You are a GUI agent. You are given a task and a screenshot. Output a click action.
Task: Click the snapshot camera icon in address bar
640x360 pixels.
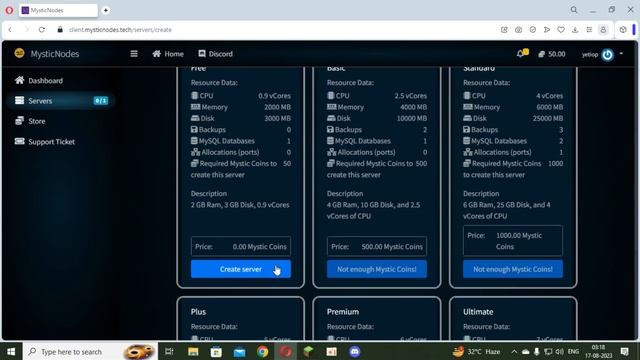point(518,30)
